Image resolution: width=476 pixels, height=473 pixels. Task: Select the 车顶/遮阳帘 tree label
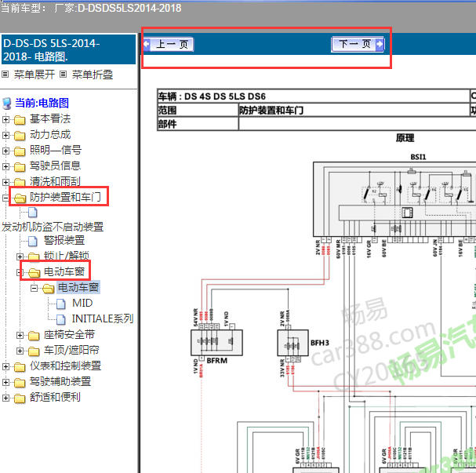coord(71,351)
